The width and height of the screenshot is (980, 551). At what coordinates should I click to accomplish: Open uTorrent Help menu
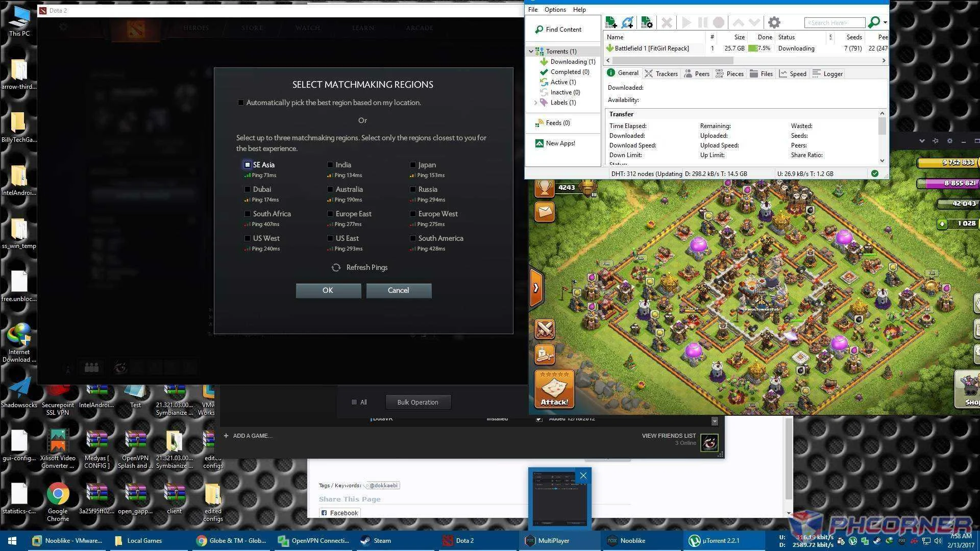579,10
